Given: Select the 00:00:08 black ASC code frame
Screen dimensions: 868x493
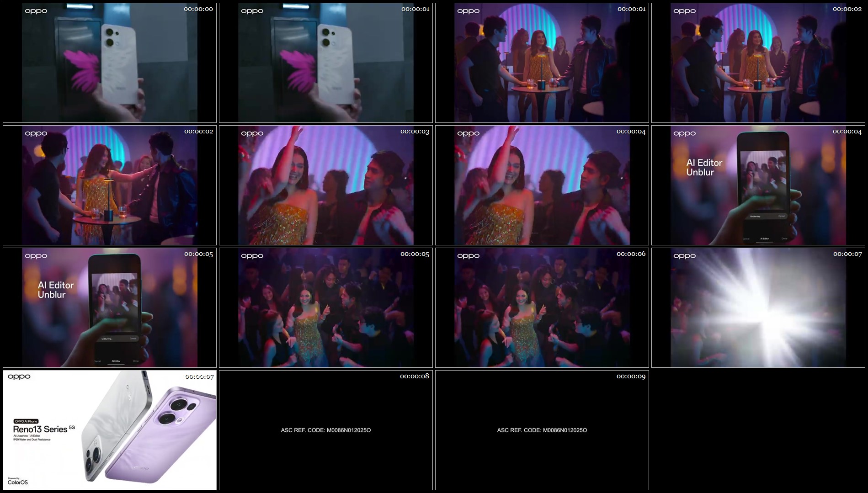Looking at the screenshot, I should [326, 430].
